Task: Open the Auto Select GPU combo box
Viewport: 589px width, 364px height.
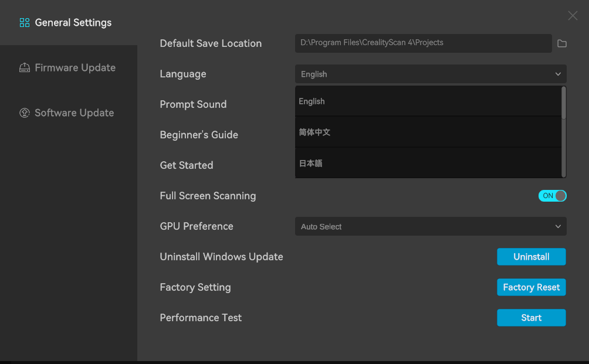Action: coord(431,226)
